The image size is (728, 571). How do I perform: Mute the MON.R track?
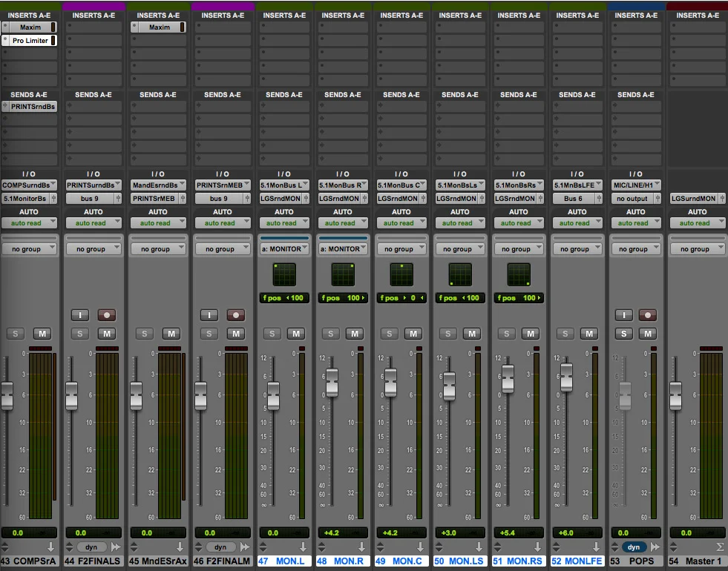(x=355, y=334)
